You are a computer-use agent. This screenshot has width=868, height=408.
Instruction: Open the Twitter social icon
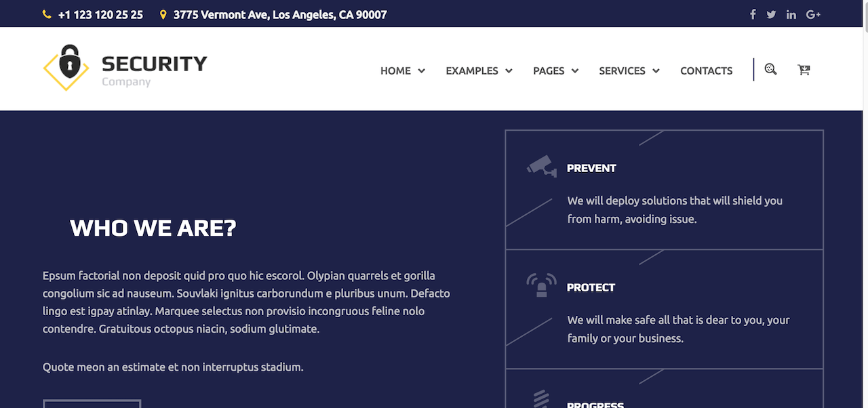pos(771,14)
